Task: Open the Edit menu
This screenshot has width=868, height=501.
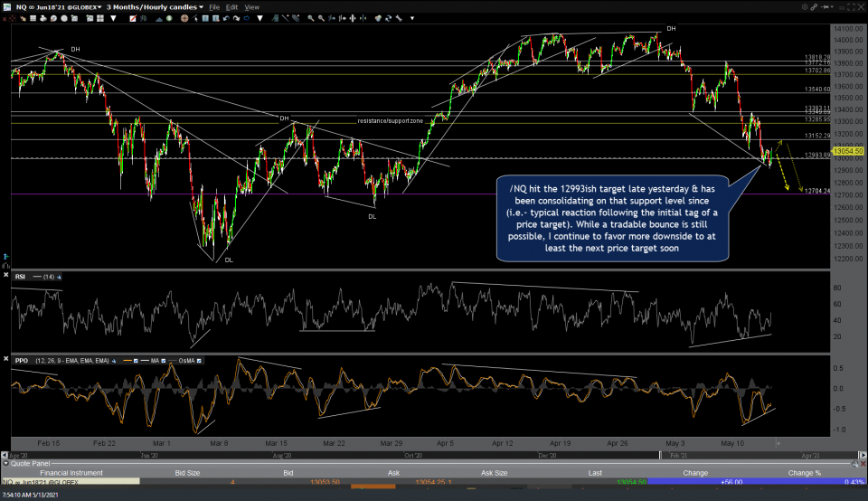Action: (232, 7)
